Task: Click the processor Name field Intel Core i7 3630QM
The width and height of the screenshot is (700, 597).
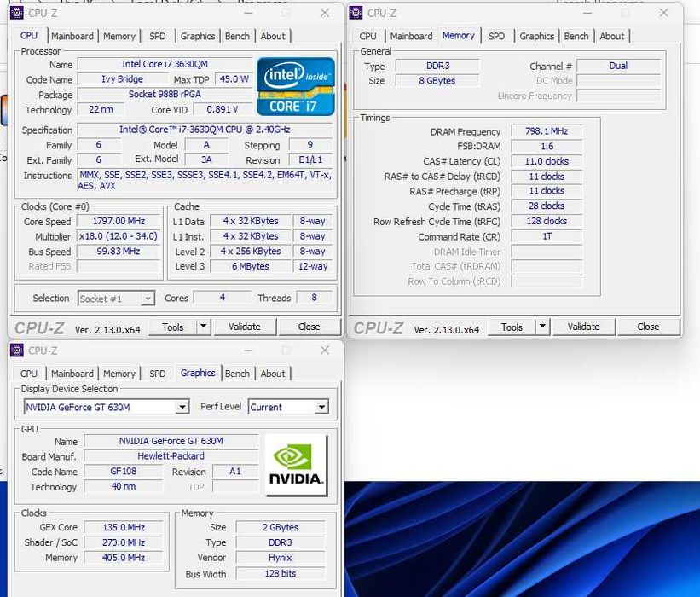Action: tap(165, 64)
